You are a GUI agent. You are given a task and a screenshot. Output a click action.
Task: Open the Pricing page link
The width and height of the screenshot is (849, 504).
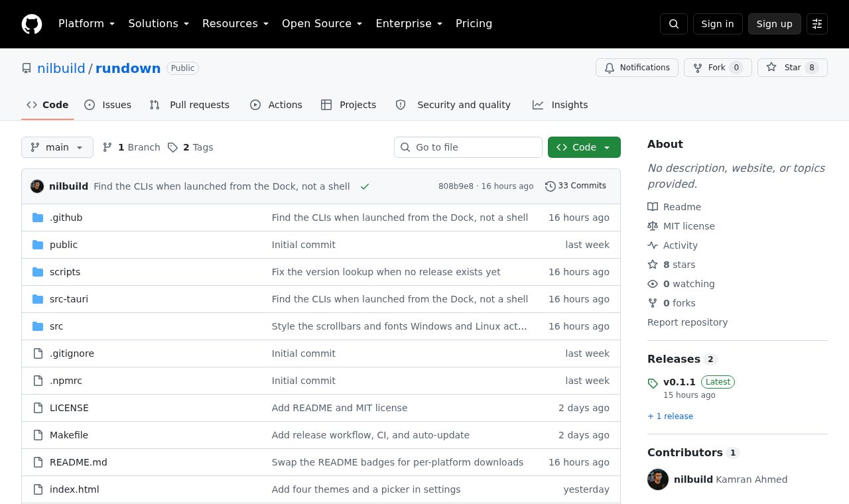(x=474, y=24)
